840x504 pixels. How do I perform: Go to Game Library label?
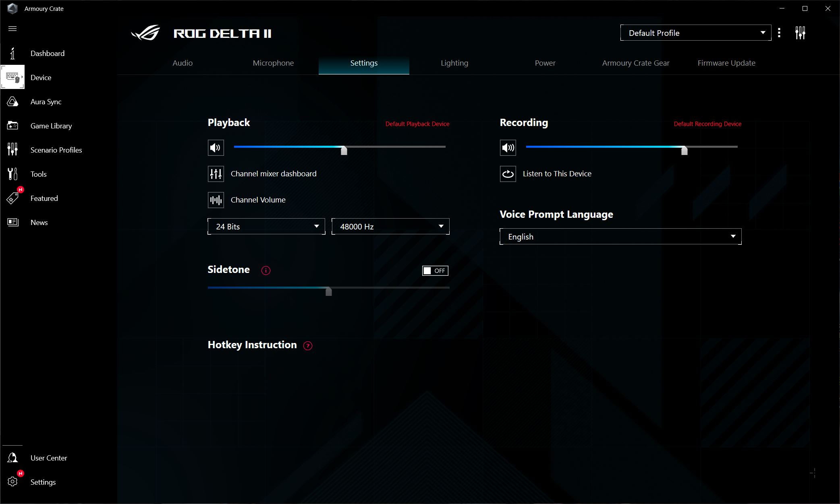[x=51, y=126]
